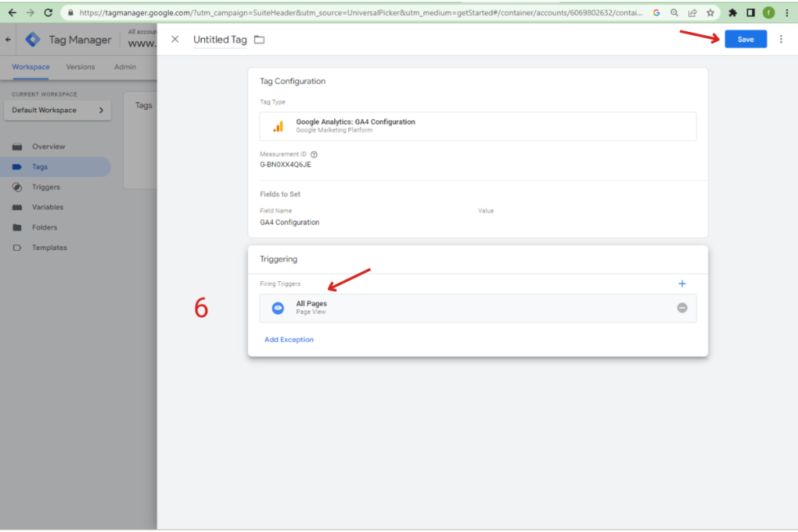The width and height of the screenshot is (798, 532).
Task: Click the Fields to Set label
Action: 280,194
